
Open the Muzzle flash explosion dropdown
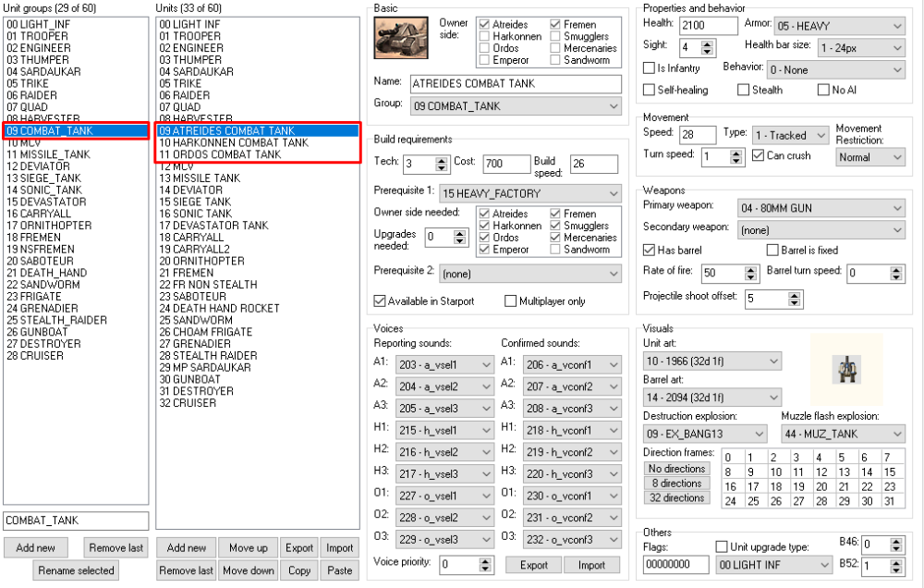844,434
